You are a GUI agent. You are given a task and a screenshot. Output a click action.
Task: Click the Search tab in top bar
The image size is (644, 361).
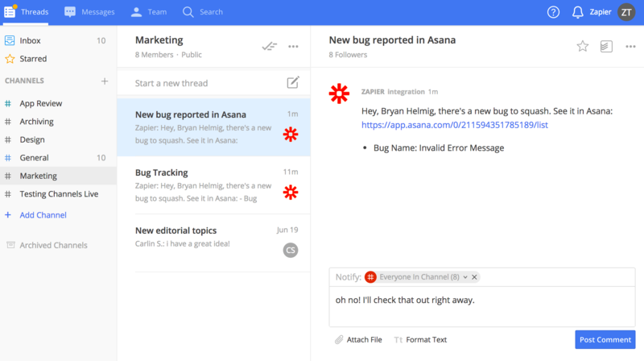(x=203, y=12)
